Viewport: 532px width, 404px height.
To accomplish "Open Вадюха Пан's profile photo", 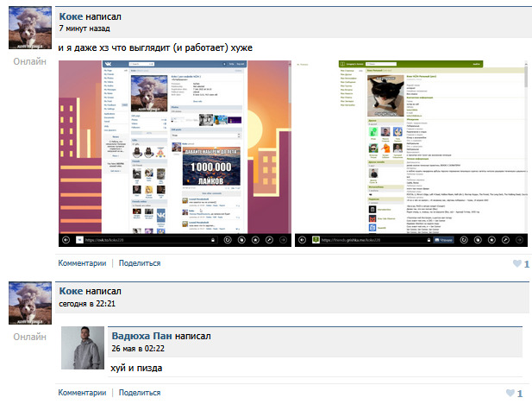I will pyautogui.click(x=83, y=348).
